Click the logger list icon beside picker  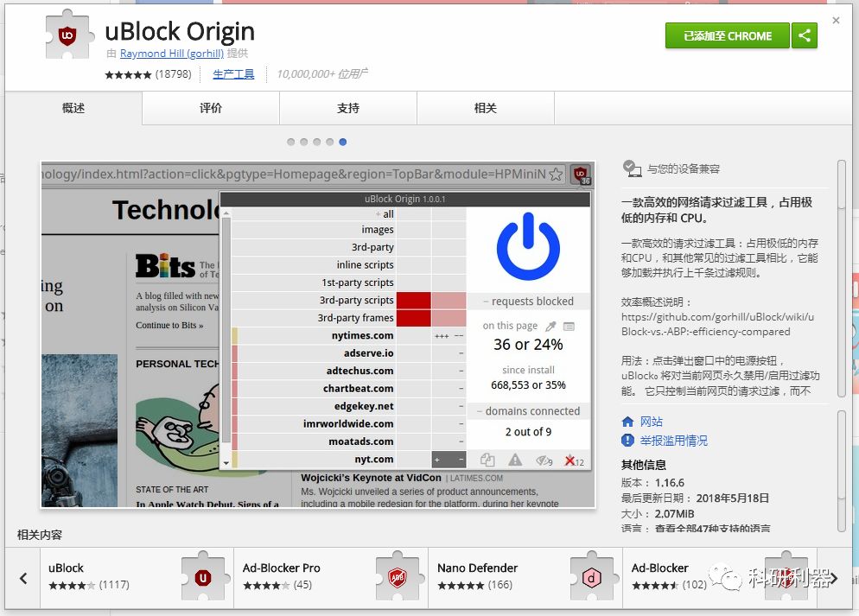(x=569, y=327)
